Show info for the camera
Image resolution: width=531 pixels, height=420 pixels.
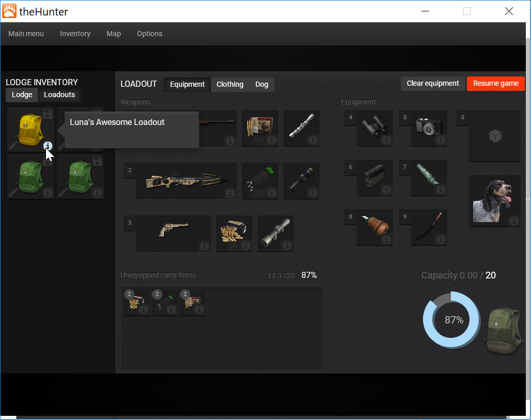[441, 140]
